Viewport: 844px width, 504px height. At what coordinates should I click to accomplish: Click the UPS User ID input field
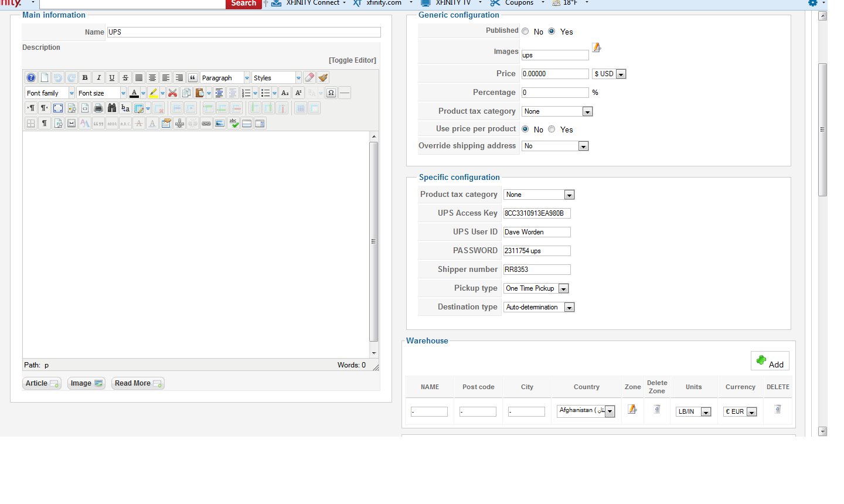[x=537, y=232]
